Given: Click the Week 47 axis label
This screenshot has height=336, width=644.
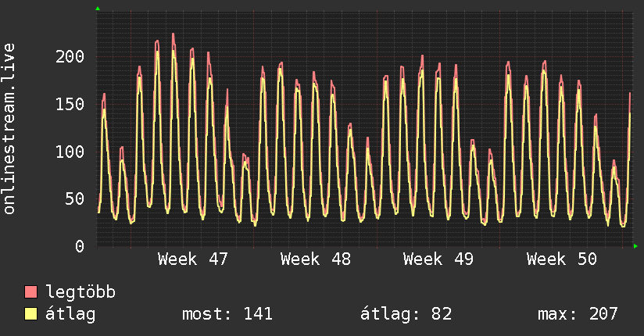Looking at the screenshot, I should tap(192, 259).
